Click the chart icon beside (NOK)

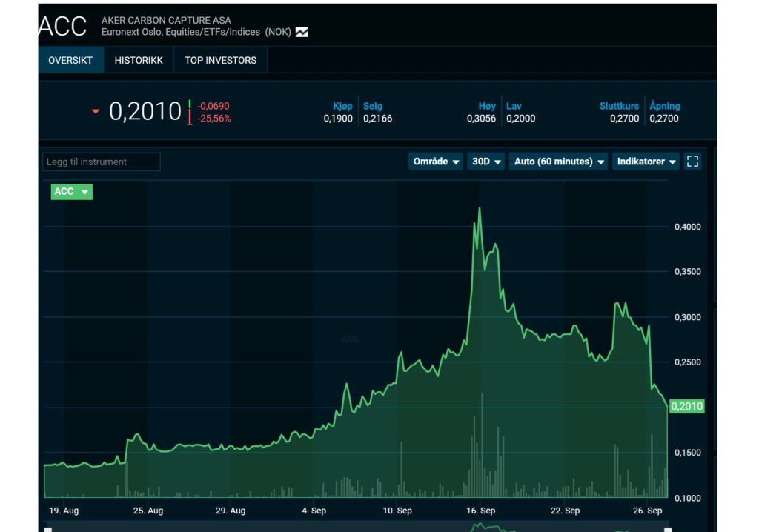pos(302,33)
